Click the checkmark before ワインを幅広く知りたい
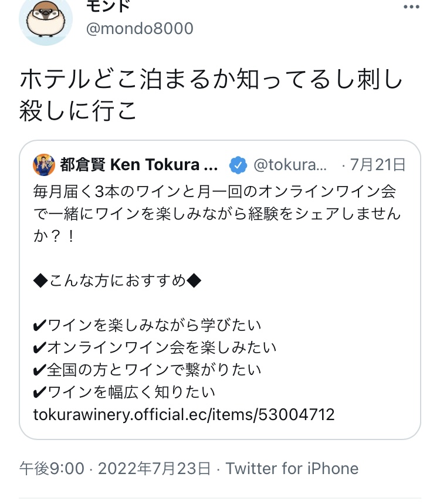The image size is (440, 504). tap(39, 393)
